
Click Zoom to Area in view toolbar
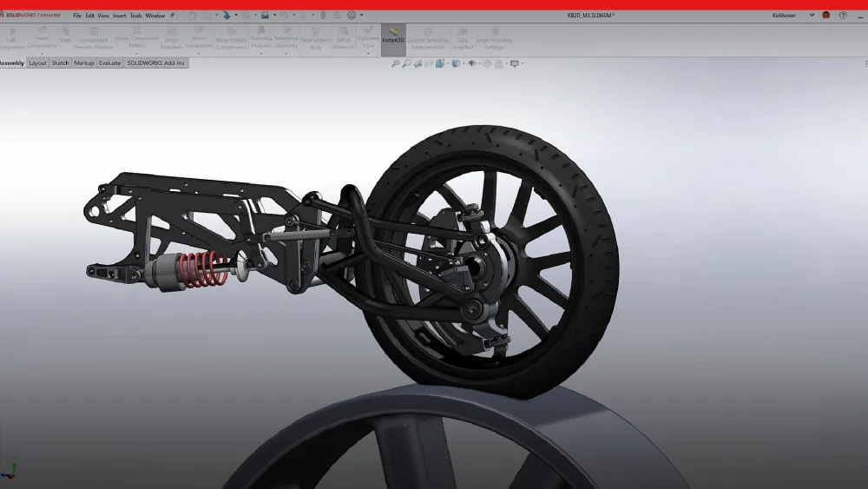pyautogui.click(x=407, y=63)
